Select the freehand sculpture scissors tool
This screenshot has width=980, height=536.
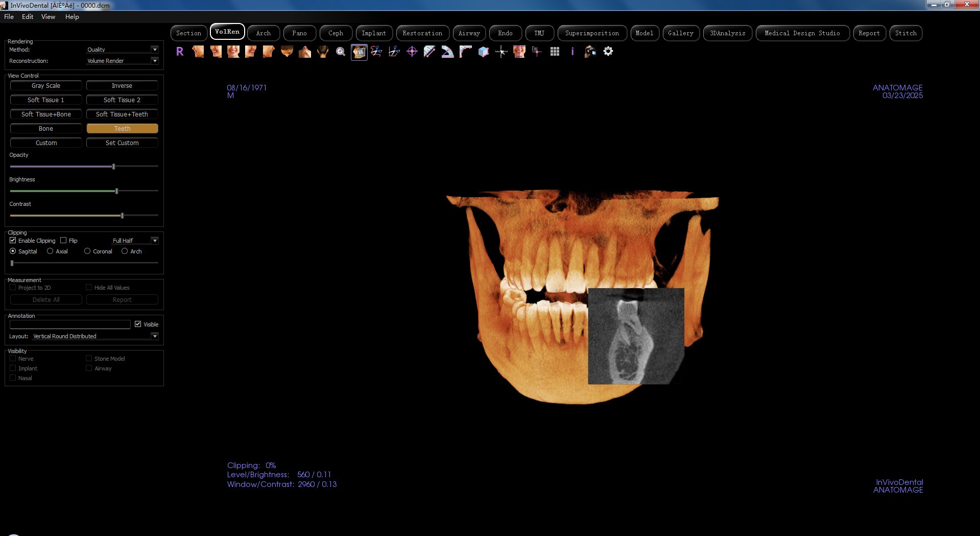(376, 52)
